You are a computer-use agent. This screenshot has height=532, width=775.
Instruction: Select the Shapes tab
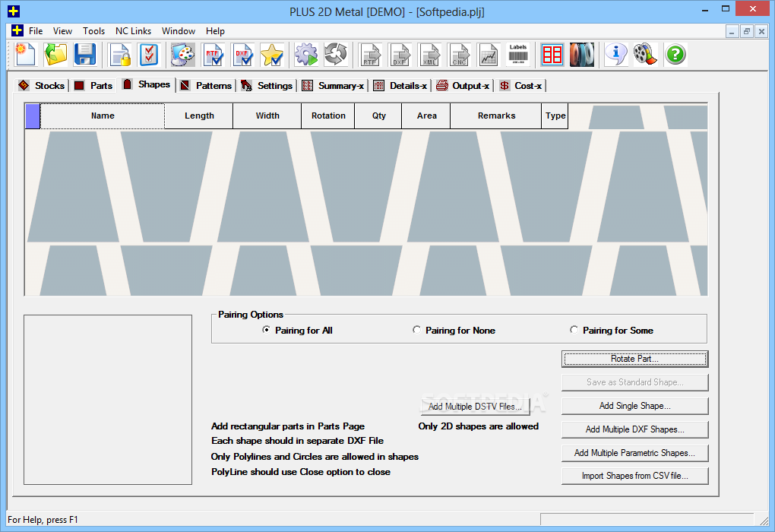coord(147,84)
